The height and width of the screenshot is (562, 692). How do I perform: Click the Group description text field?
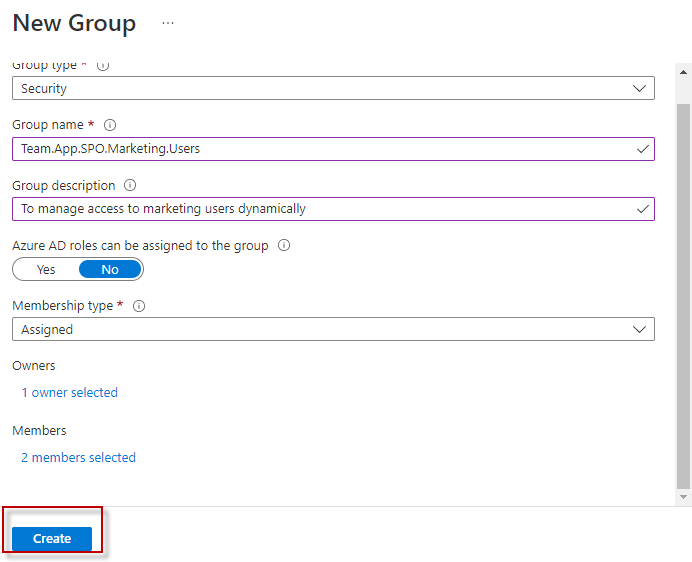[x=320, y=209]
